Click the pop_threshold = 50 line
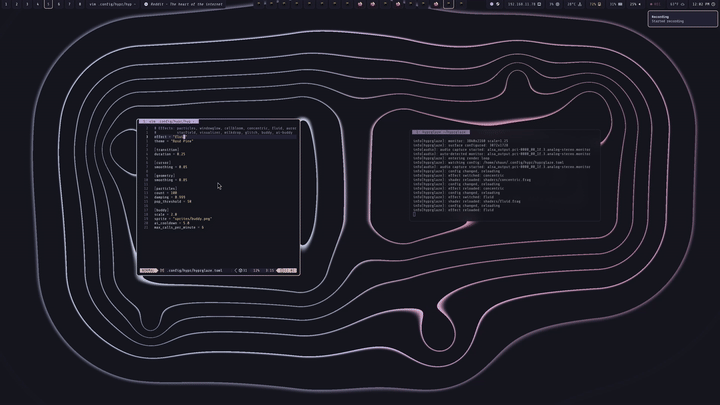 click(173, 202)
